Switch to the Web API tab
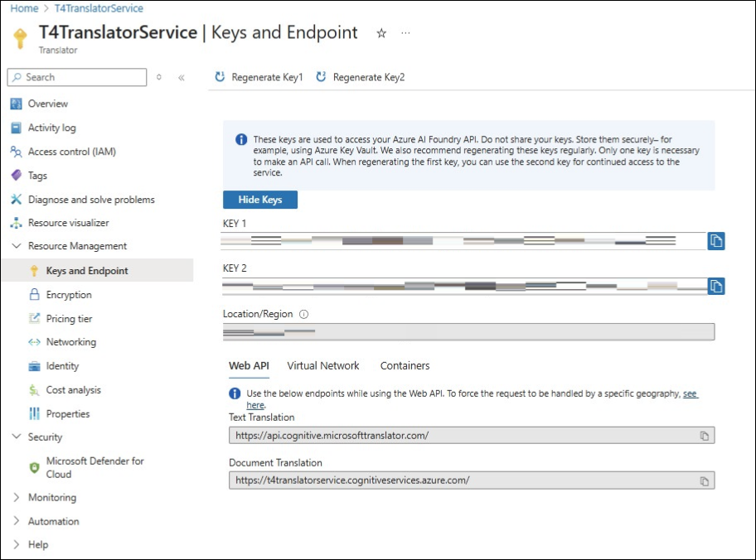This screenshot has height=560, width=756. point(249,366)
